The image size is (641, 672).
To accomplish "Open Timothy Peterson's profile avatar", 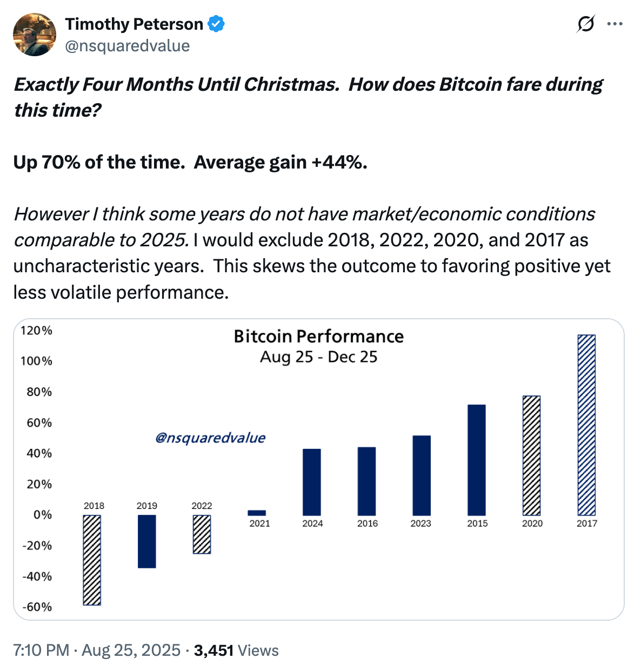I will (35, 35).
